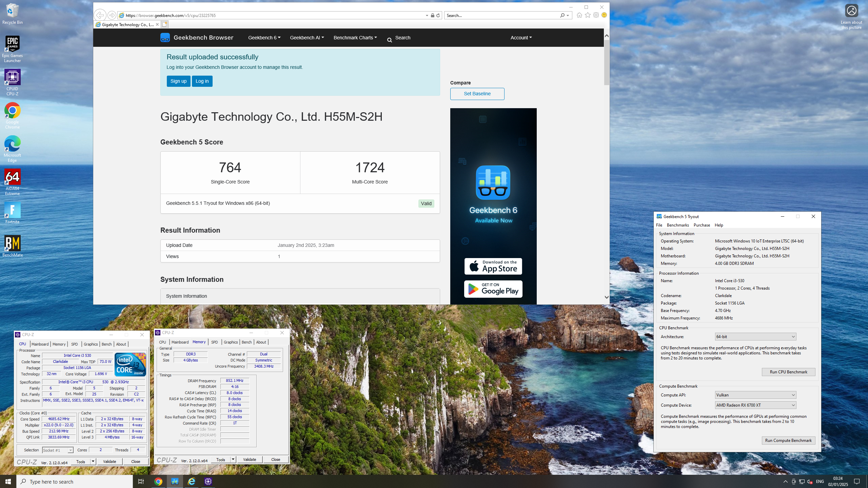Expand Geekbench AI navigation dropdown
868x488 pixels.
307,38
